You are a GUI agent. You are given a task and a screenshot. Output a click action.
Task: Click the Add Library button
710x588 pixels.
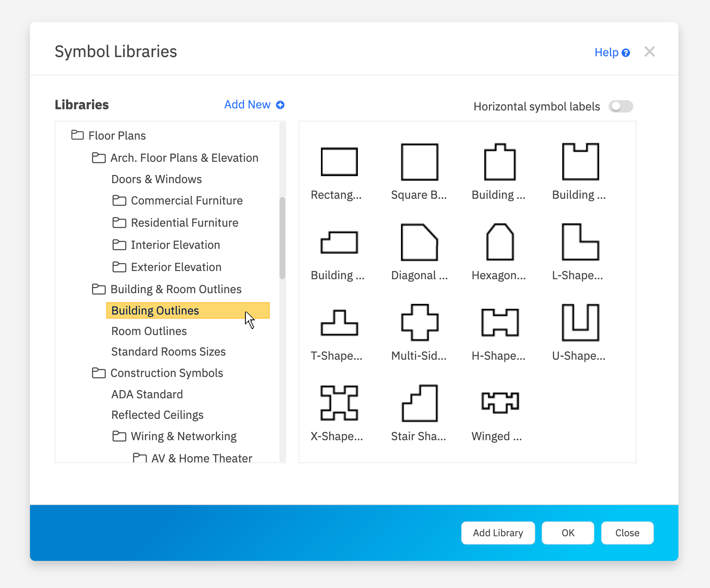[498, 533]
